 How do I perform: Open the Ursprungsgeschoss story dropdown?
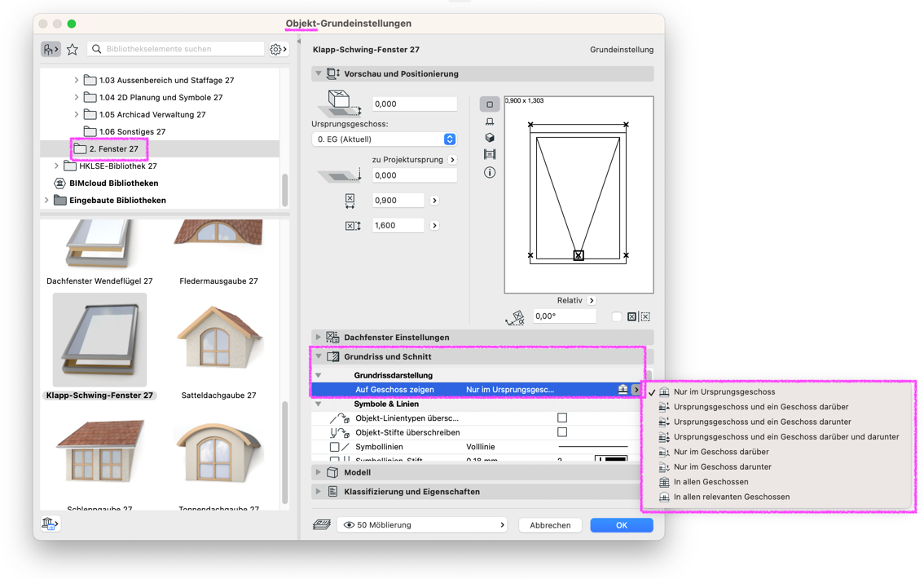pos(385,139)
